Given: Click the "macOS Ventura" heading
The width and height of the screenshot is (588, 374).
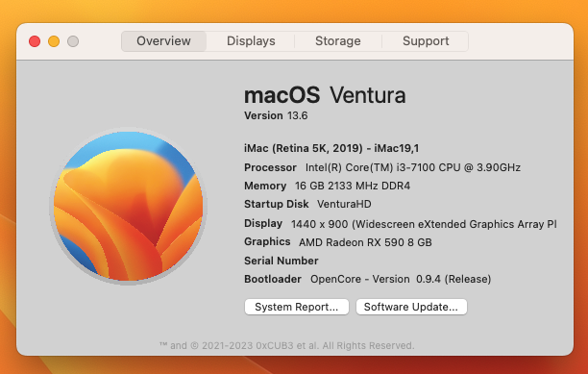Looking at the screenshot, I should (325, 95).
